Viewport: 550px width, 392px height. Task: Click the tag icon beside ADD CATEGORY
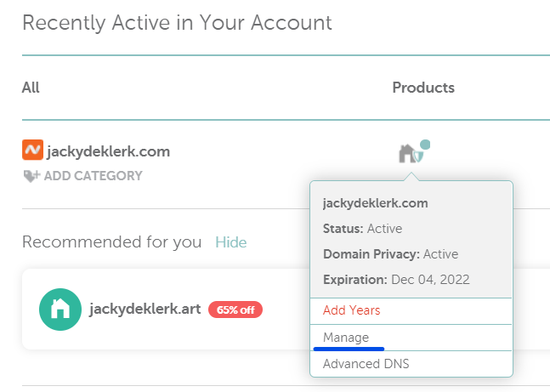tap(31, 176)
